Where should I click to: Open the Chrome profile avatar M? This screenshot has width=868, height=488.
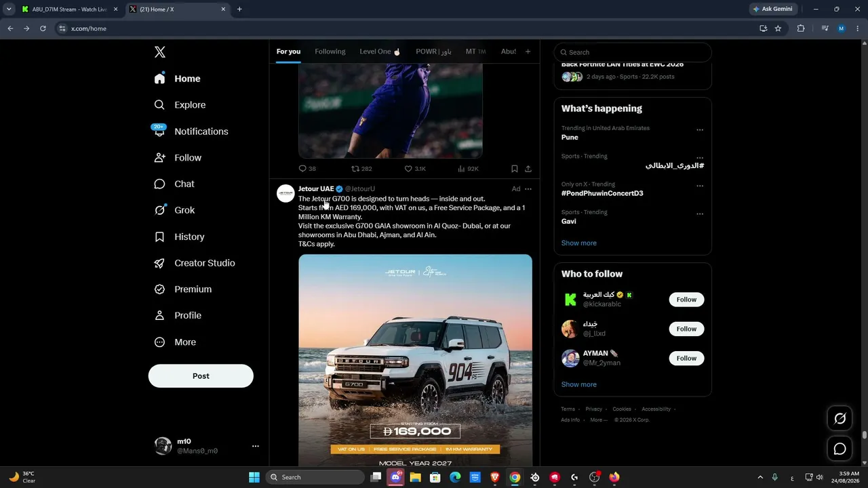pyautogui.click(x=842, y=28)
